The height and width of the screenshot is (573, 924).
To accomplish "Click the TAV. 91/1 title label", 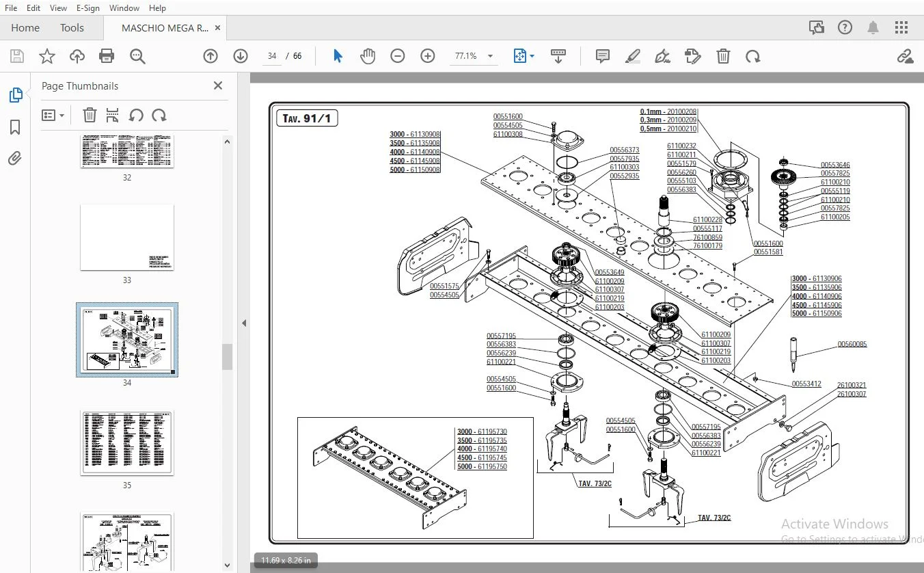I will tap(307, 119).
